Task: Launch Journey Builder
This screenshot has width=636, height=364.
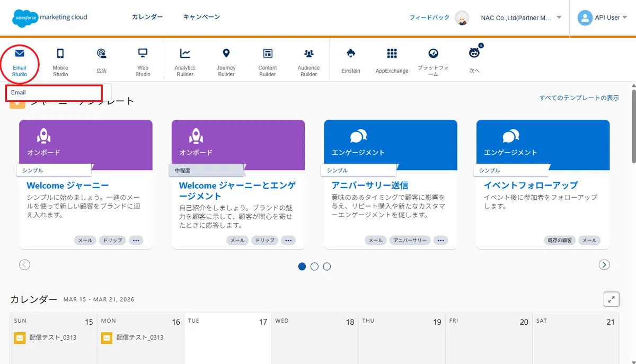Action: 226,63
